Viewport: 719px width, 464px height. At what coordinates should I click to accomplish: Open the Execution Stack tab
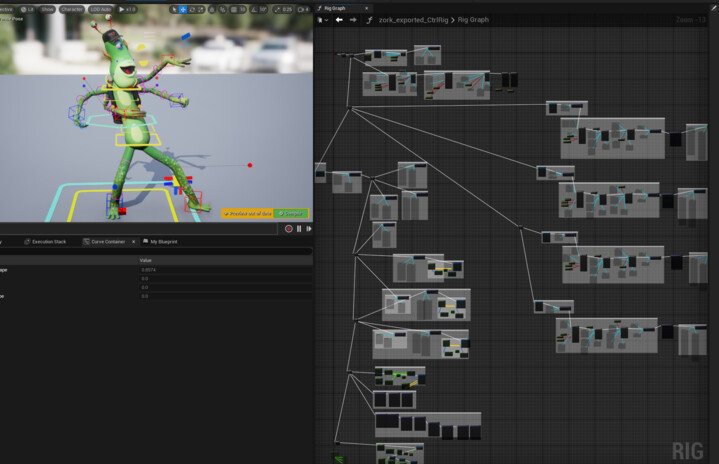point(45,242)
